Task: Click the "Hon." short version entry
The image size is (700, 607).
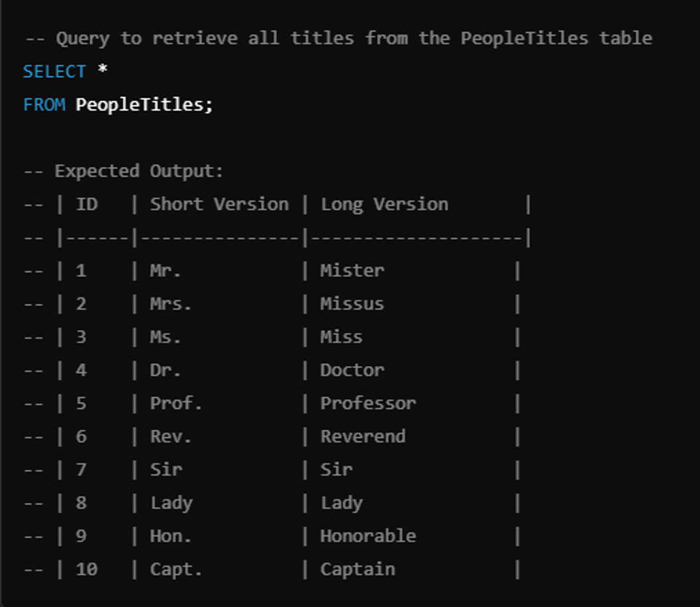Action: point(171,536)
